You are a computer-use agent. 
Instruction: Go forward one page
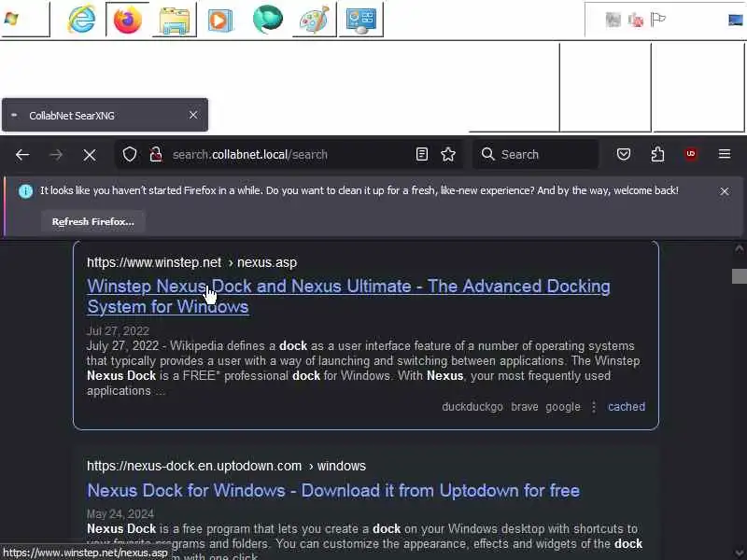click(56, 155)
